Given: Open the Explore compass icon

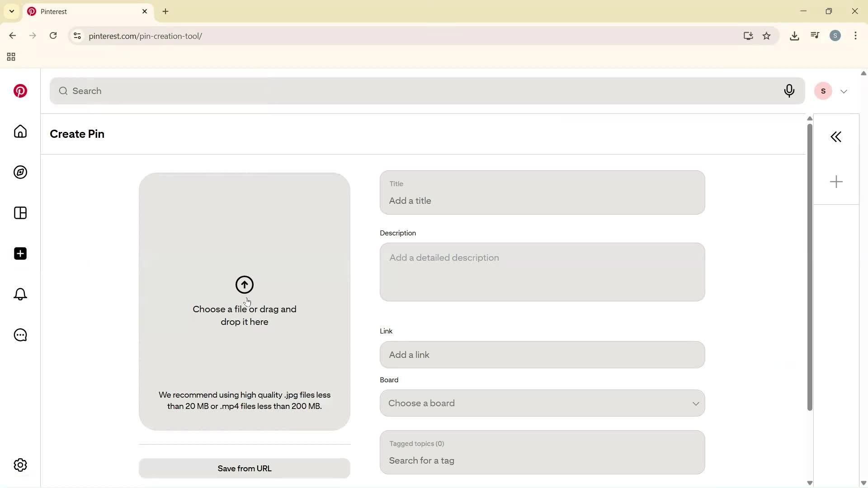Looking at the screenshot, I should [20, 172].
